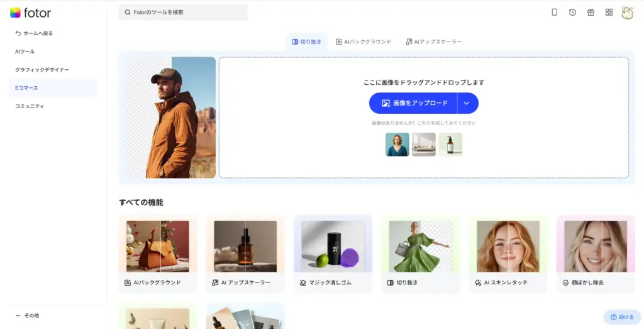Click the すべての機能 heading
This screenshot has height=329, width=644.
[142, 203]
